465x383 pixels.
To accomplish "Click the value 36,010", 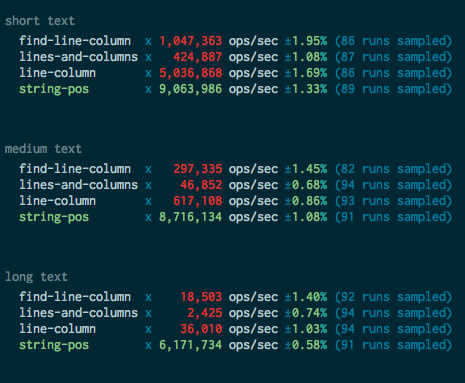I will 201,329.
